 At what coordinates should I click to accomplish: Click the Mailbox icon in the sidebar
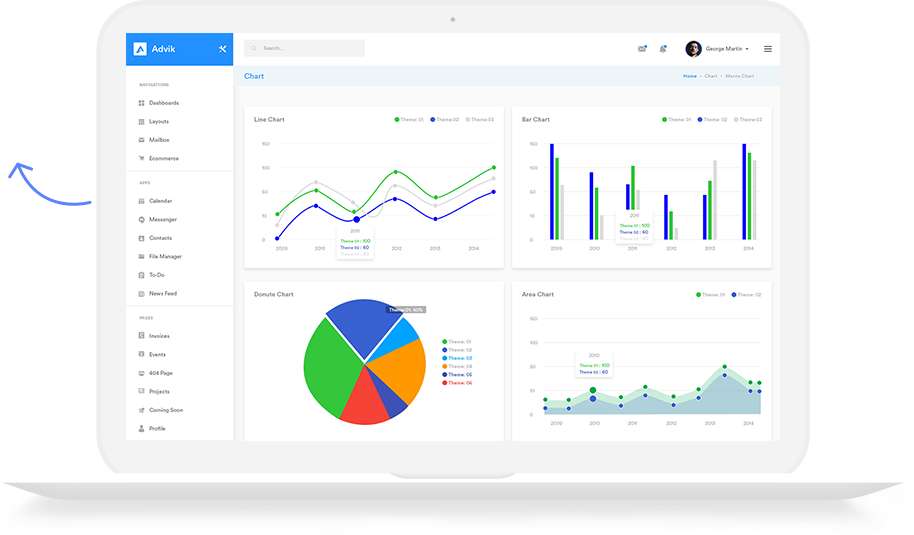click(x=141, y=140)
